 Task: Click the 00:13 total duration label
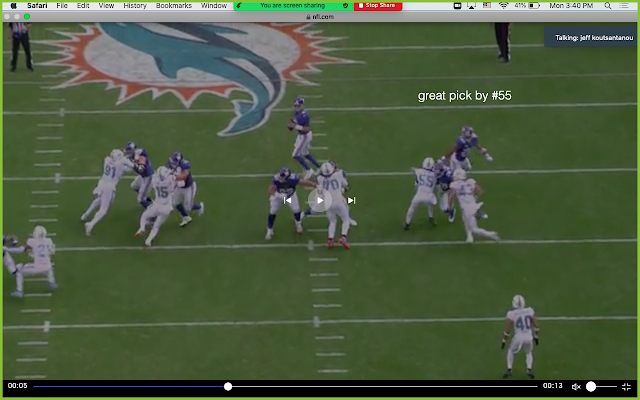pyautogui.click(x=553, y=386)
